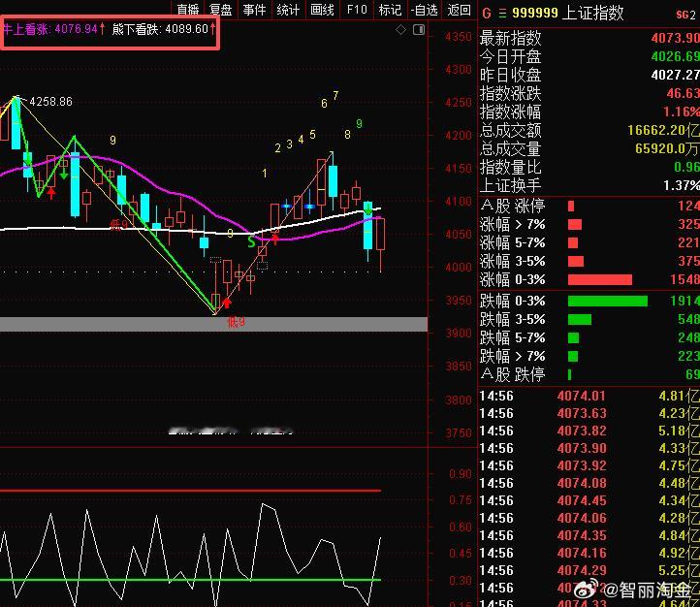Click the 今日开盘 4026.69 row
The image size is (700, 607).
(x=589, y=56)
